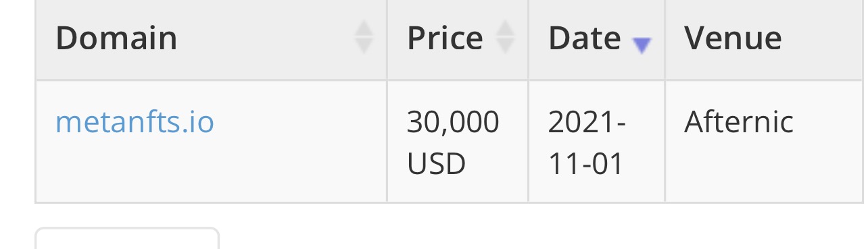The height and width of the screenshot is (249, 868).
Task: Click the downward triangle beside Price
Action: coord(506,47)
